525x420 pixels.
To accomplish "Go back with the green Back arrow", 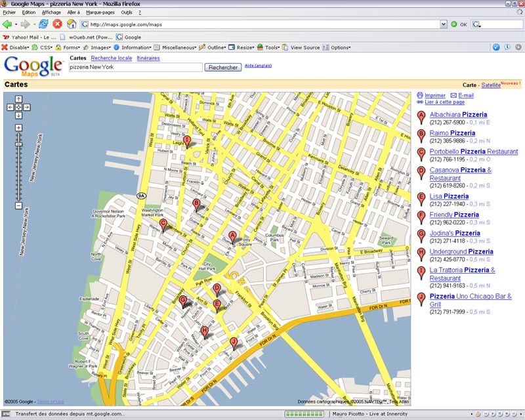I will pos(7,24).
